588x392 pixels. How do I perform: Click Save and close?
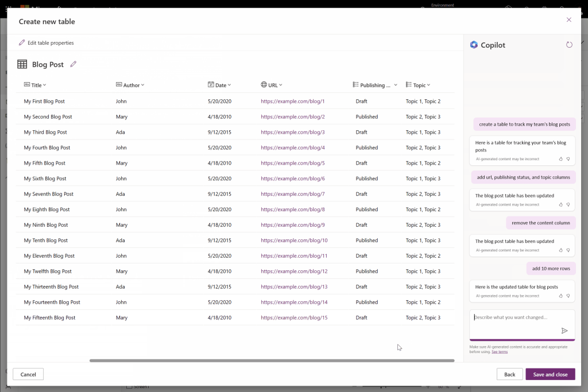click(550, 374)
